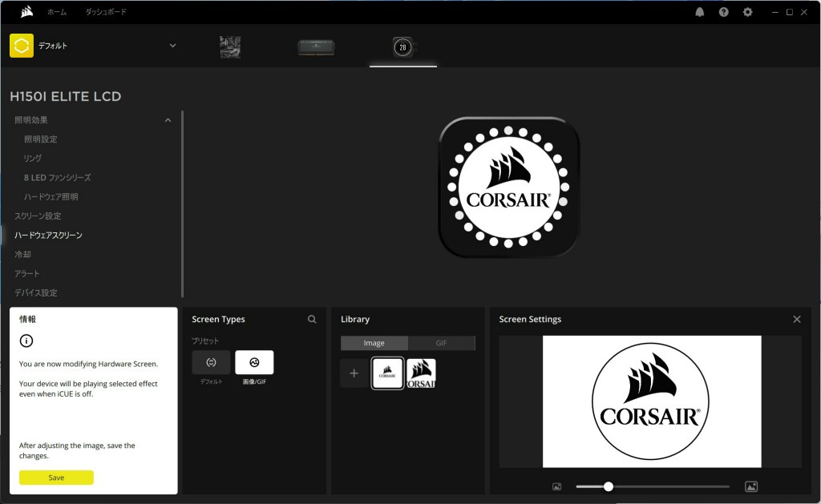The height and width of the screenshot is (504, 821).
Task: Choose the デフォルト preset screen type
Action: tap(211, 363)
